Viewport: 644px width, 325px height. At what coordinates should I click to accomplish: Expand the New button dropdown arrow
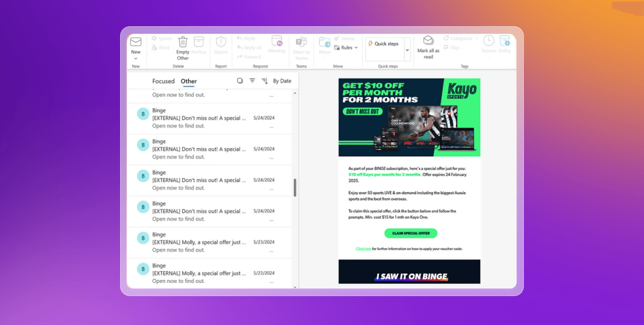(x=136, y=58)
